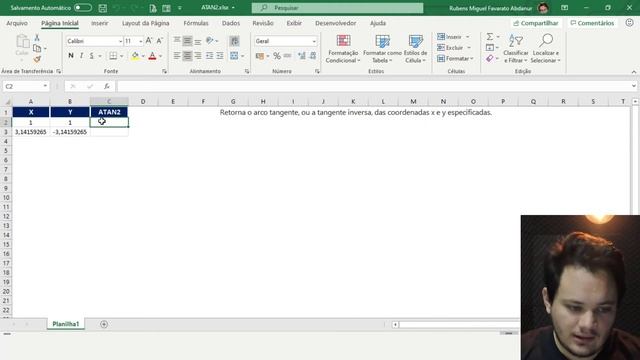Screen dimensions: 640x360
Task: Click the formula bar input area
Action: (373, 86)
